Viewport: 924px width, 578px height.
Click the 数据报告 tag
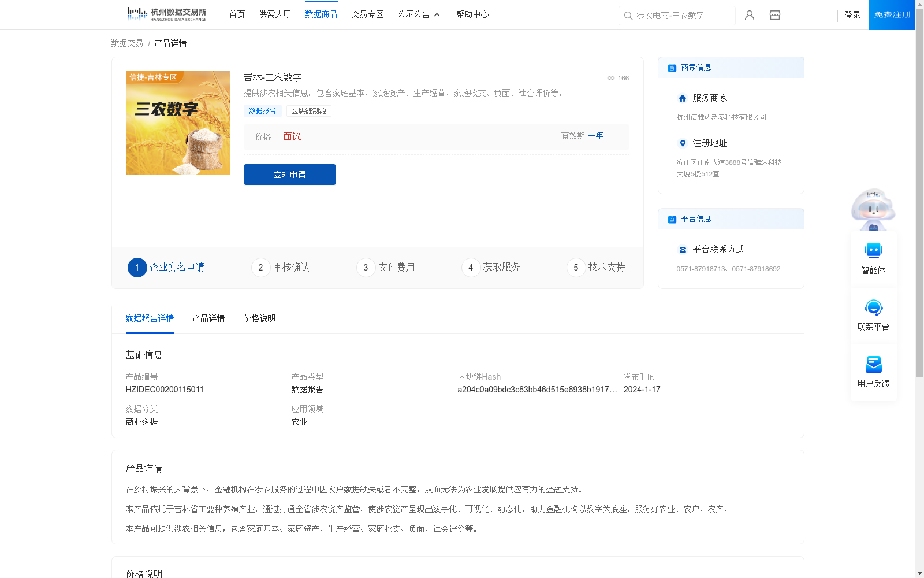pyautogui.click(x=262, y=111)
